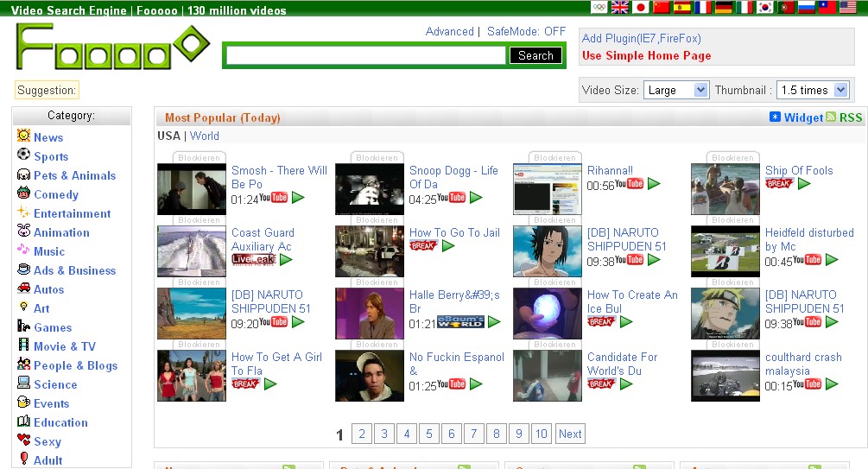Go to page 10 of results
This screenshot has width=868, height=469.
542,434
